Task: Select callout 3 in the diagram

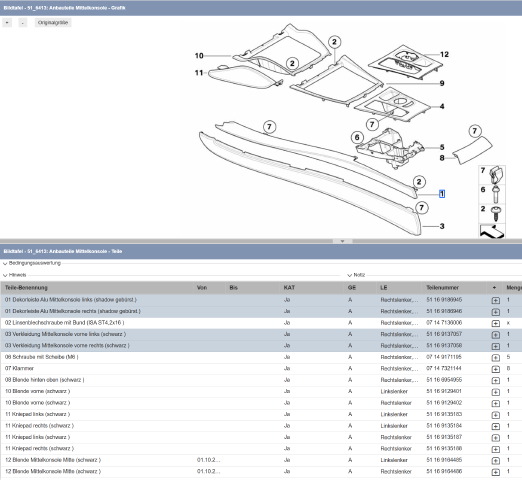Action: coord(442,226)
